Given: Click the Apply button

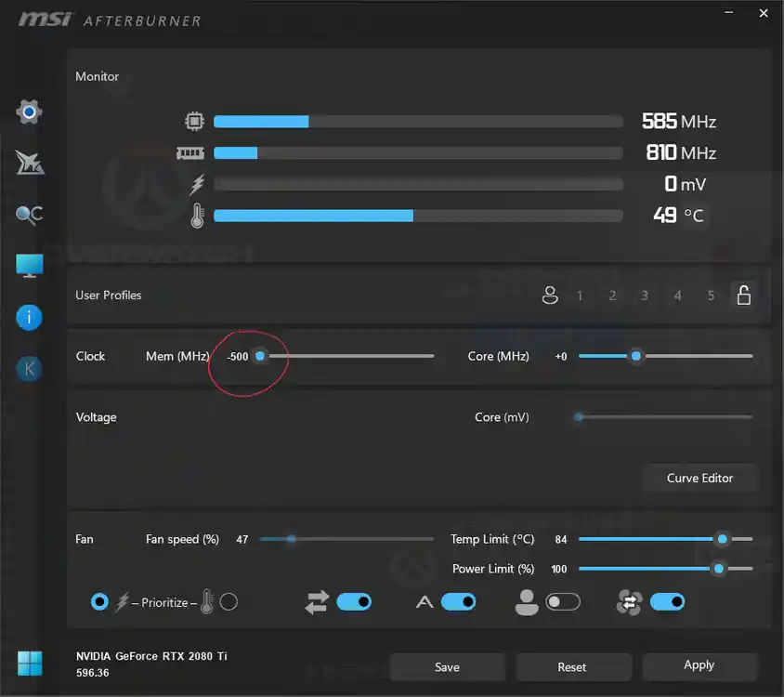Looking at the screenshot, I should (699, 665).
